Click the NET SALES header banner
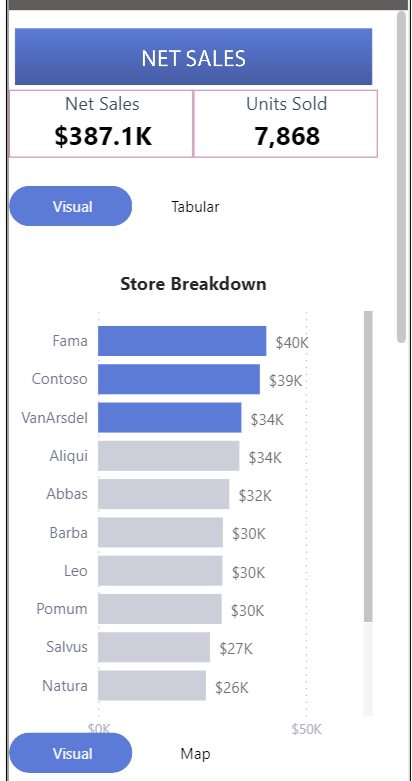Image resolution: width=412 pixels, height=781 pixels. [193, 57]
